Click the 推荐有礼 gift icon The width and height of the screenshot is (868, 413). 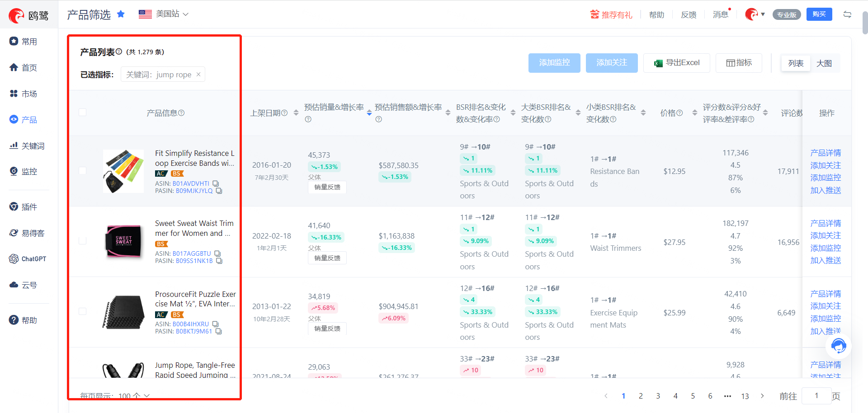pyautogui.click(x=594, y=14)
